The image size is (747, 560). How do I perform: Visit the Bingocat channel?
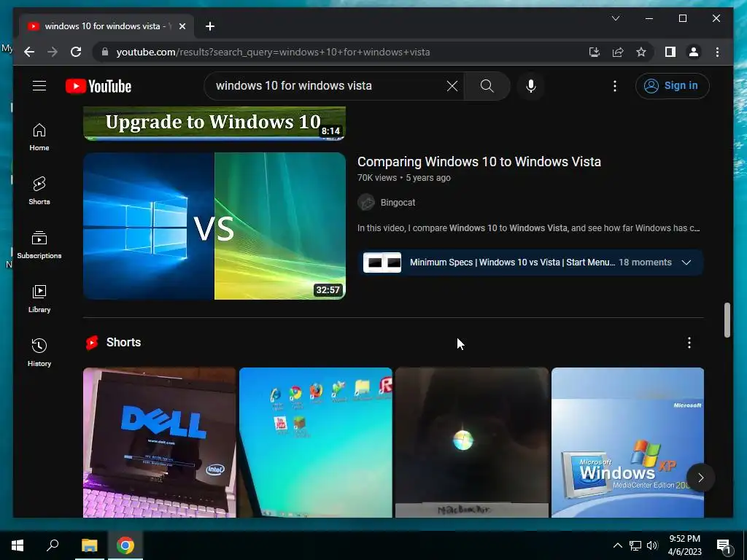(x=398, y=203)
